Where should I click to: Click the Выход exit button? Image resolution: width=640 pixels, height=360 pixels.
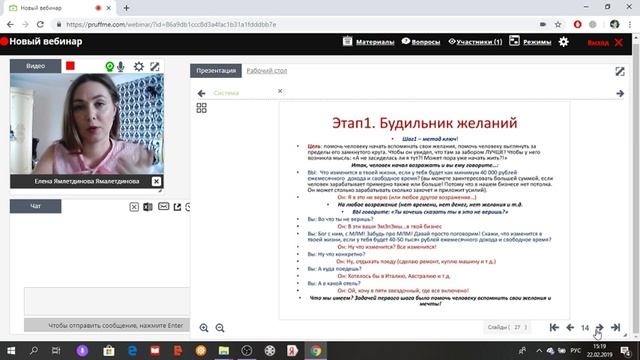click(605, 42)
